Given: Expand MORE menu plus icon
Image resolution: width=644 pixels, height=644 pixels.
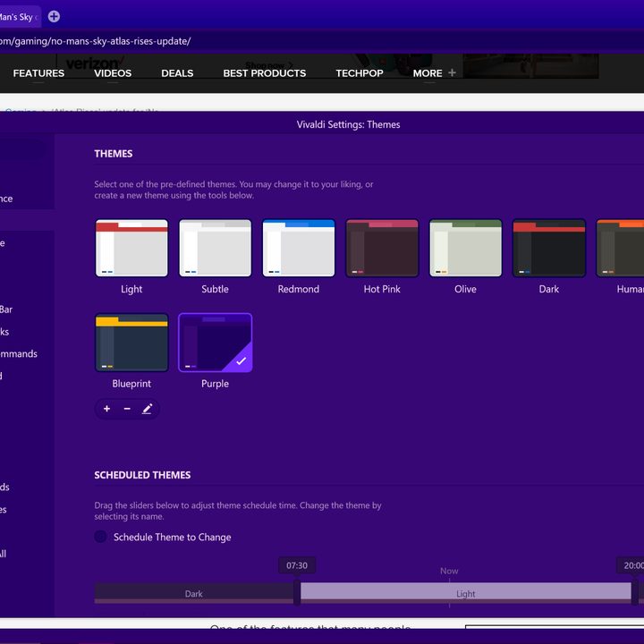Looking at the screenshot, I should tap(452, 72).
